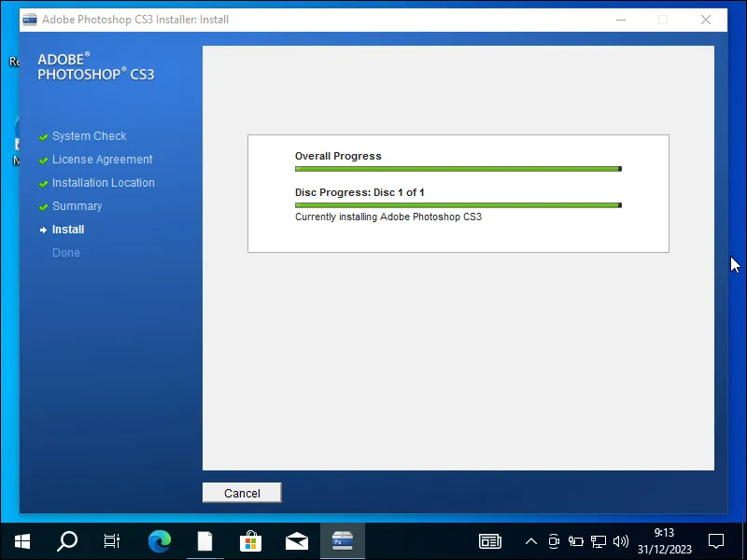Click the Summary step in the sidebar
This screenshot has height=560, width=747.
click(77, 206)
